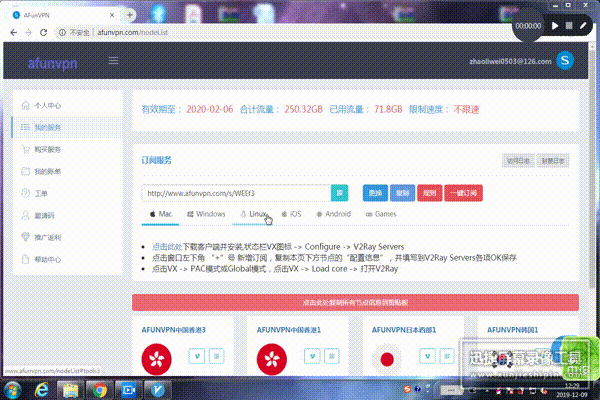This screenshot has width=600, height=400.
Task: Click the Sogou S icon in system tray
Action: [x=407, y=389]
